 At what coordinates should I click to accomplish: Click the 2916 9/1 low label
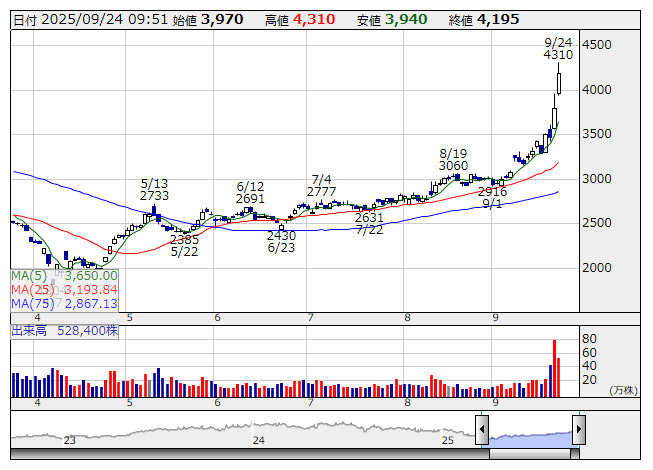click(492, 197)
